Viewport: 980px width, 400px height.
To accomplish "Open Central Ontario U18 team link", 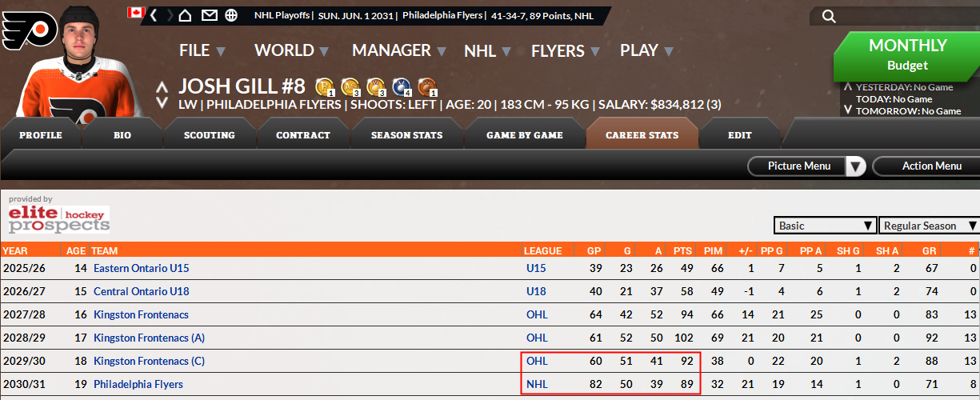I will [141, 291].
